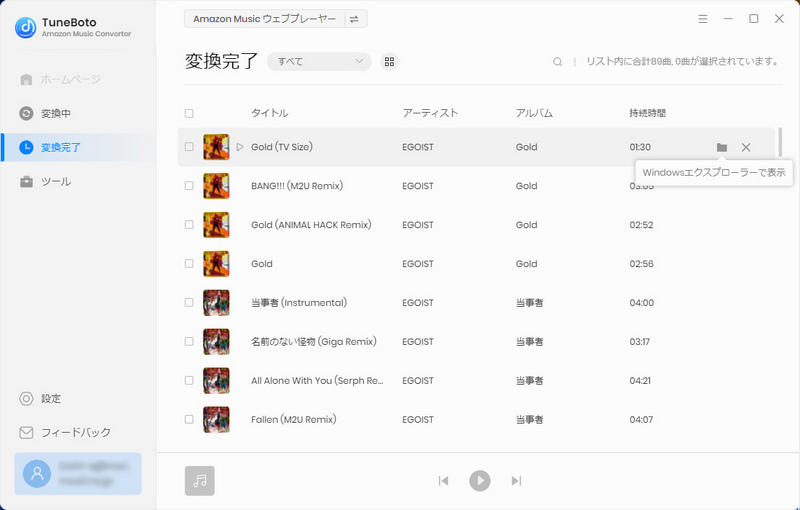Sort by the 持続時間 column header
The height and width of the screenshot is (510, 800).
[647, 113]
